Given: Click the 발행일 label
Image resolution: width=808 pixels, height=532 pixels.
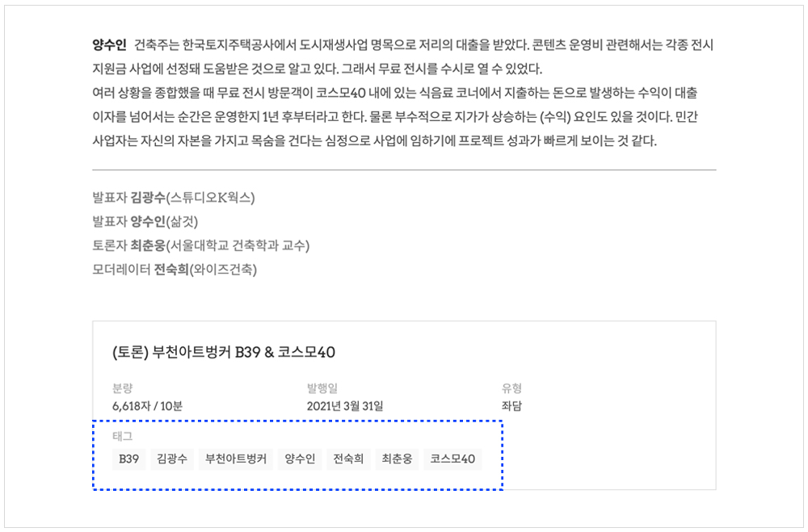Looking at the screenshot, I should click(322, 388).
